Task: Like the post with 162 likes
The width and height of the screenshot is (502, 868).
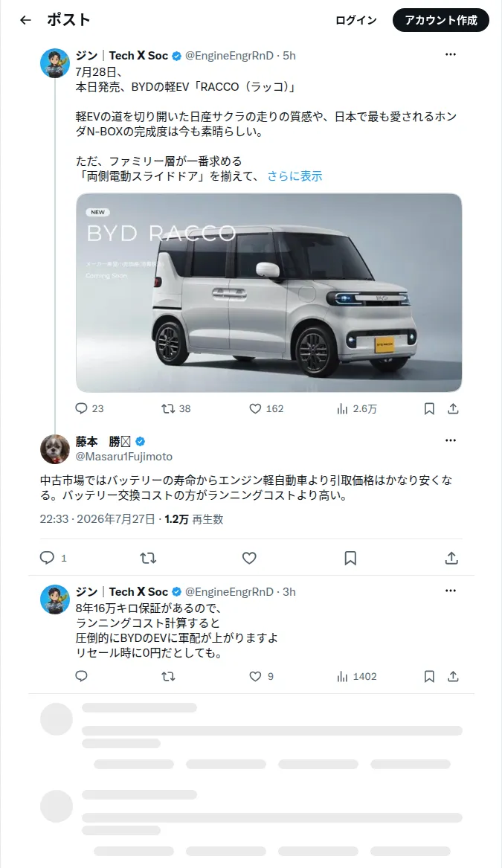Action: [x=266, y=408]
